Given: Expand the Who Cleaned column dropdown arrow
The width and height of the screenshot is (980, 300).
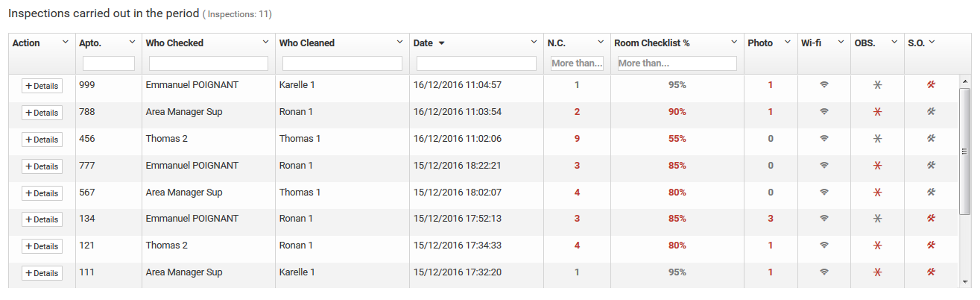Looking at the screenshot, I should coord(400,43).
